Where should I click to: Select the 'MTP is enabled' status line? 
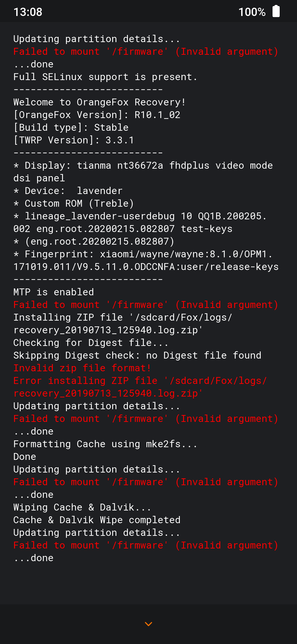click(54, 292)
